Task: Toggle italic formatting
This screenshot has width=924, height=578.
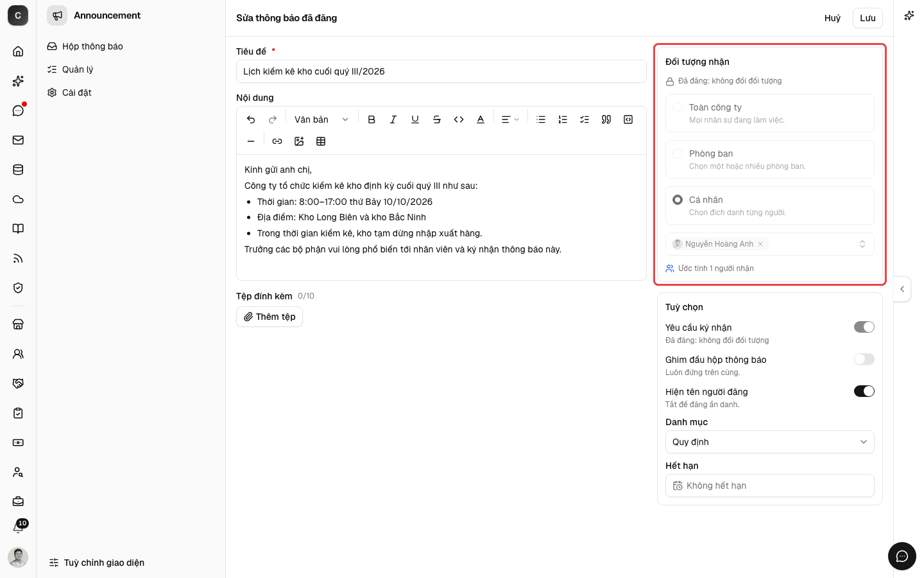Action: (393, 119)
